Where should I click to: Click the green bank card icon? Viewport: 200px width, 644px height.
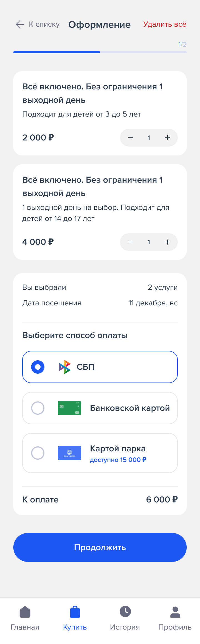[69, 408]
